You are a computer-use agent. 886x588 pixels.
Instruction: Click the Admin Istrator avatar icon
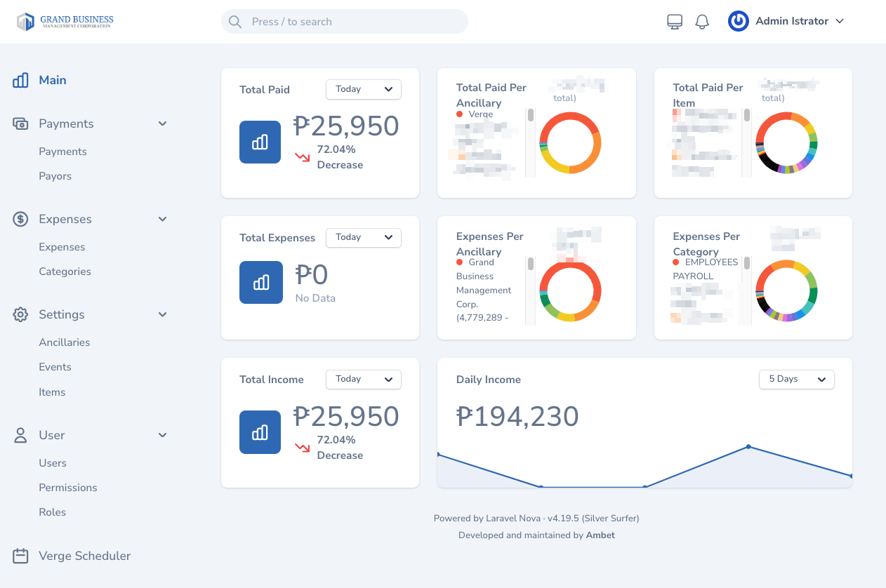click(x=738, y=21)
